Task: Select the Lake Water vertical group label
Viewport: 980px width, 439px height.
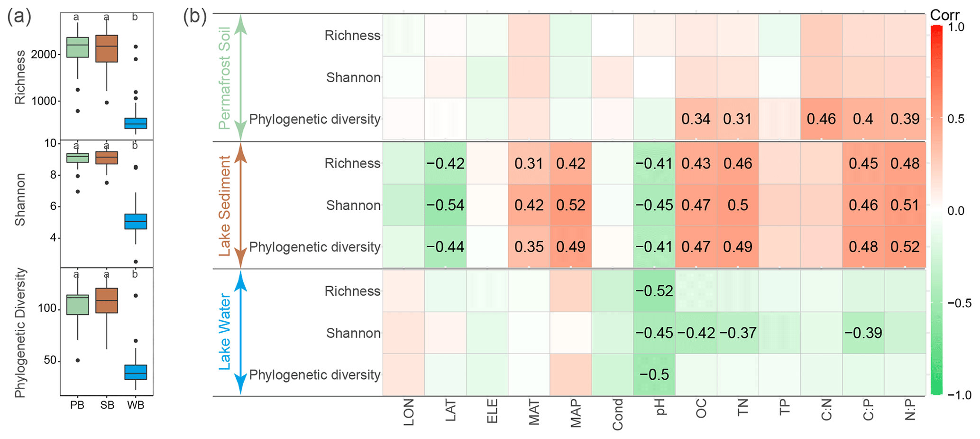Action: coord(225,333)
